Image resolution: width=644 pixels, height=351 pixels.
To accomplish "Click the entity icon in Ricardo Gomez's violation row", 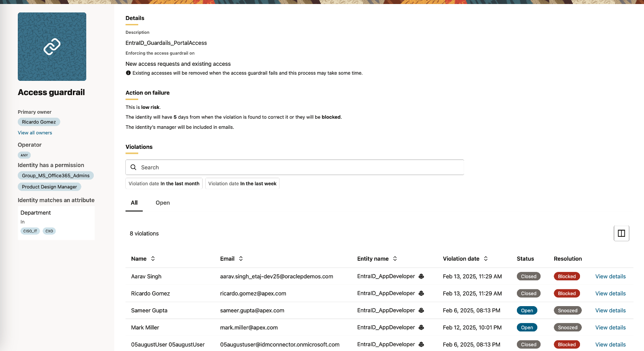I will coord(421,293).
